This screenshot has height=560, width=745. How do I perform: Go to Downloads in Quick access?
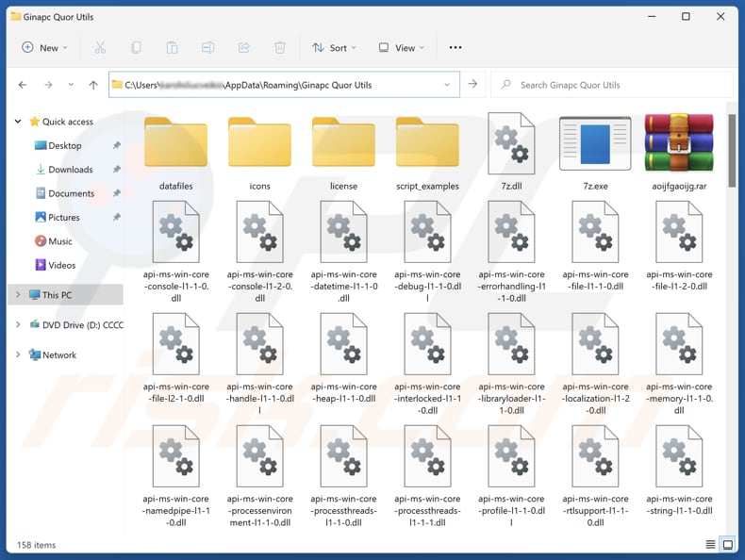pos(71,170)
